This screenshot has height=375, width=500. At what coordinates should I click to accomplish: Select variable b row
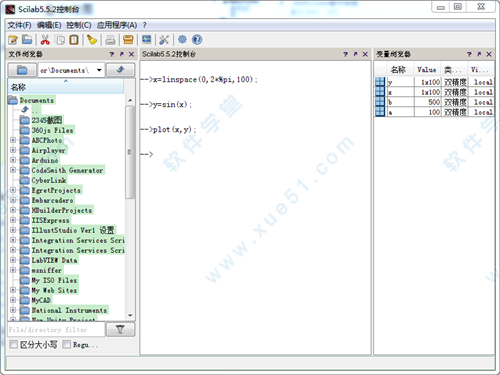pyautogui.click(x=434, y=102)
